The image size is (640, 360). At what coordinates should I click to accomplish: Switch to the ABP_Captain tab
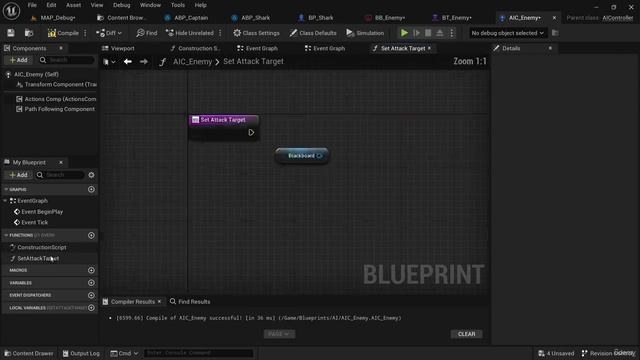click(x=187, y=18)
